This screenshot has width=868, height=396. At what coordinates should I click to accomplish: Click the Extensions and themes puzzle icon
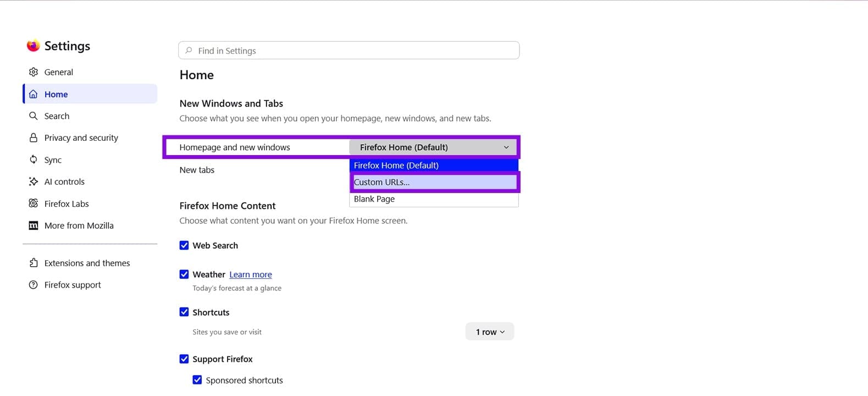pyautogui.click(x=34, y=263)
